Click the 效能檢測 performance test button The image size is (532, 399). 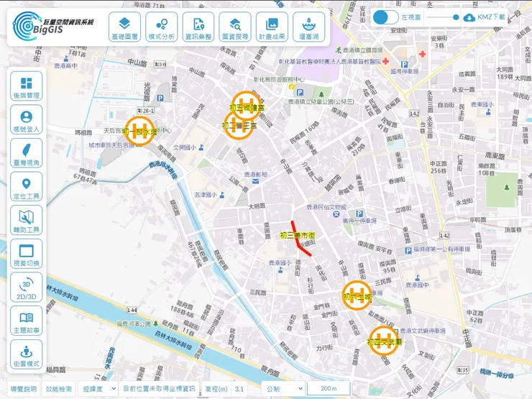tap(59, 389)
